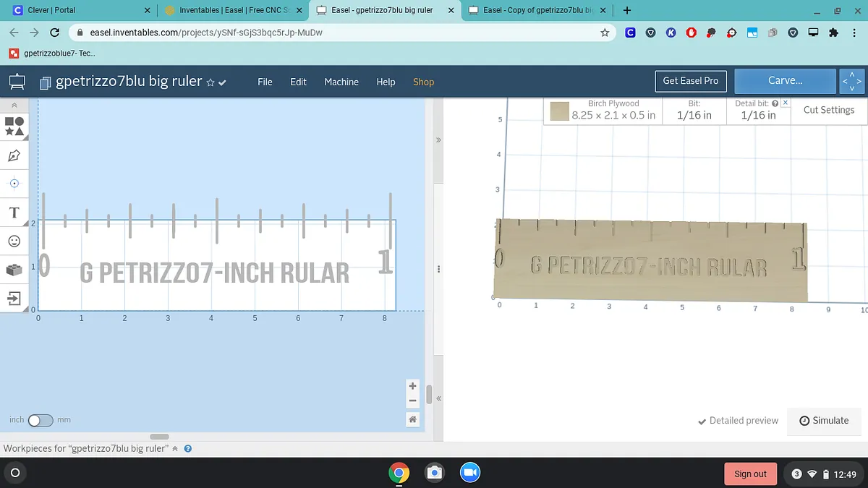Click the Birch Plywood material swatch
Screen dimensions: 868x488
point(559,111)
